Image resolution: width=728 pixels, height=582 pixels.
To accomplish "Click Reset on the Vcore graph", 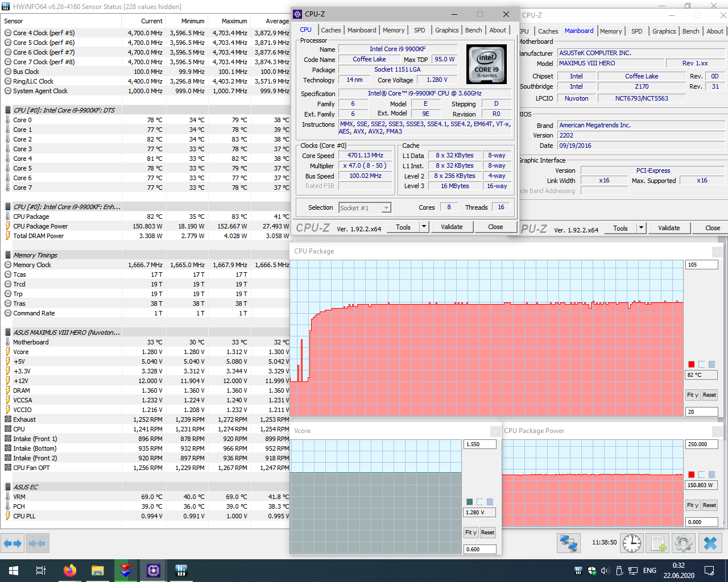I will tap(487, 533).
